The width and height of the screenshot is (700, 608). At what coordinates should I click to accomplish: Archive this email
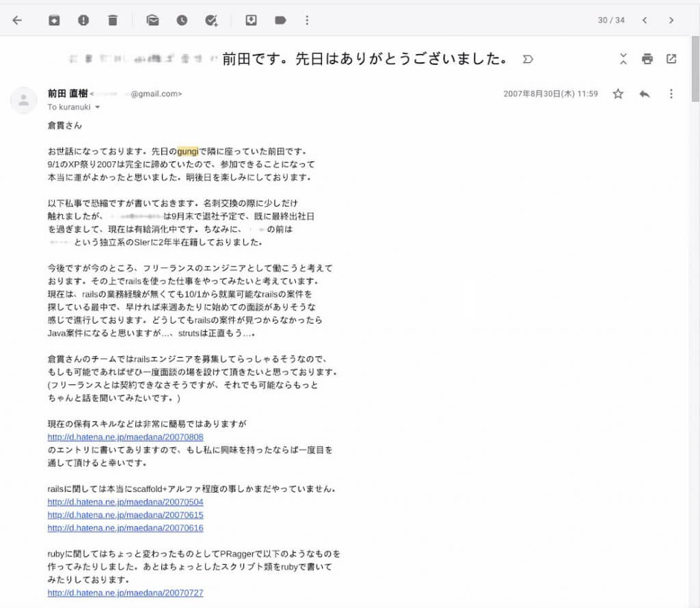pos(54,21)
